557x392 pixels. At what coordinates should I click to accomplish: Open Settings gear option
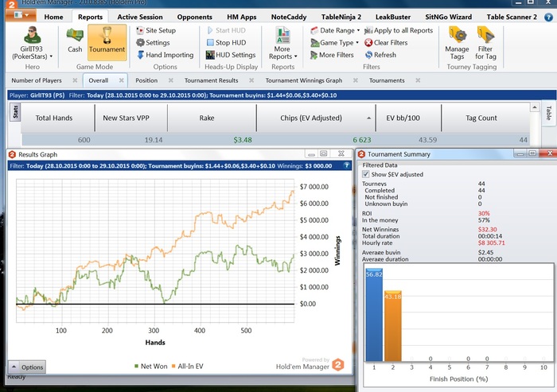pos(153,43)
